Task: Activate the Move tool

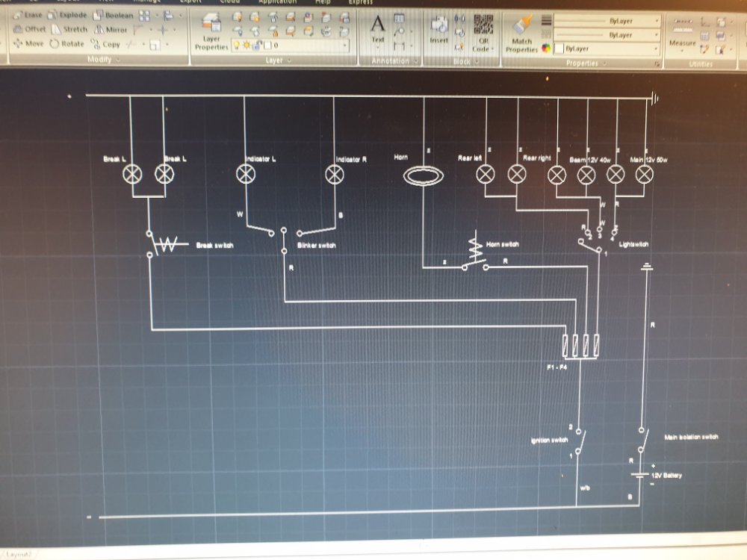Action: coord(28,43)
